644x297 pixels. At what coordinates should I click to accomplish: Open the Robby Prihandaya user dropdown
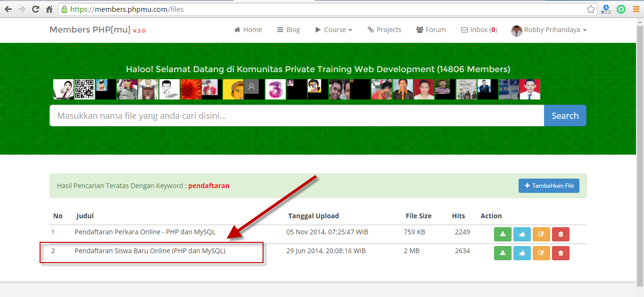549,30
